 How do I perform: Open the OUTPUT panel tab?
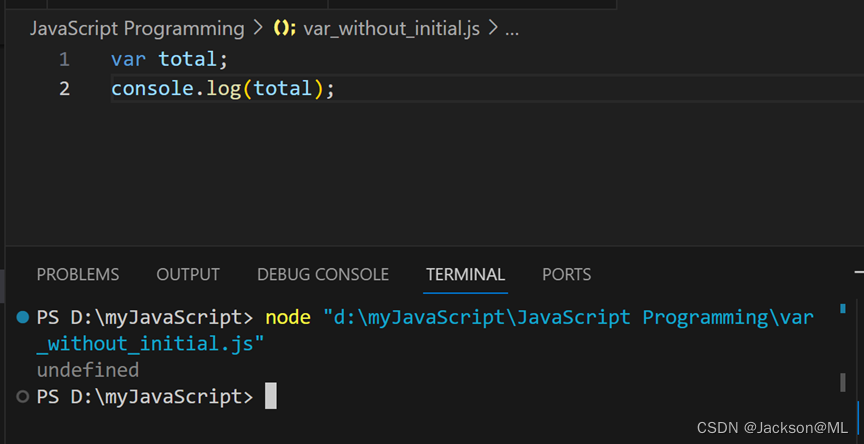pos(188,274)
